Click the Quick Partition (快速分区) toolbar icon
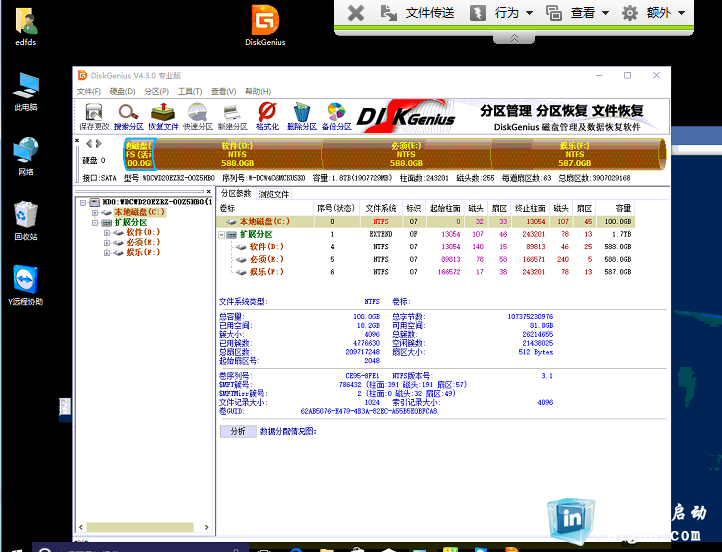 pos(198,116)
